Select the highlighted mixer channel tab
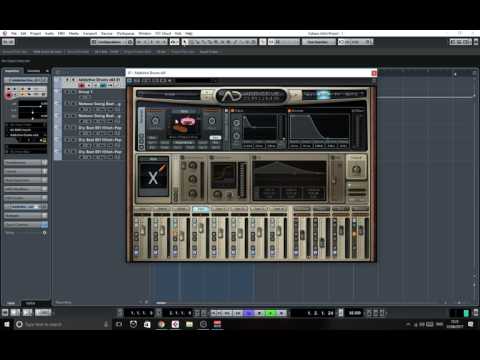 coord(200,209)
